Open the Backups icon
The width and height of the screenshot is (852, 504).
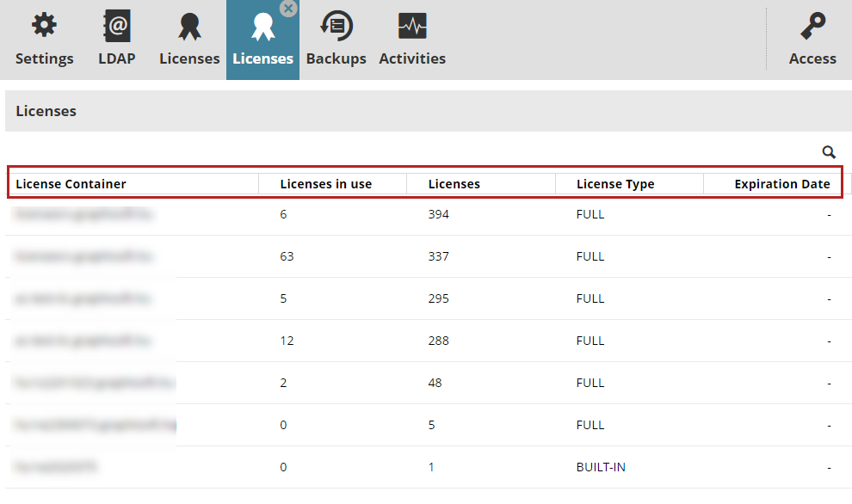point(336,27)
